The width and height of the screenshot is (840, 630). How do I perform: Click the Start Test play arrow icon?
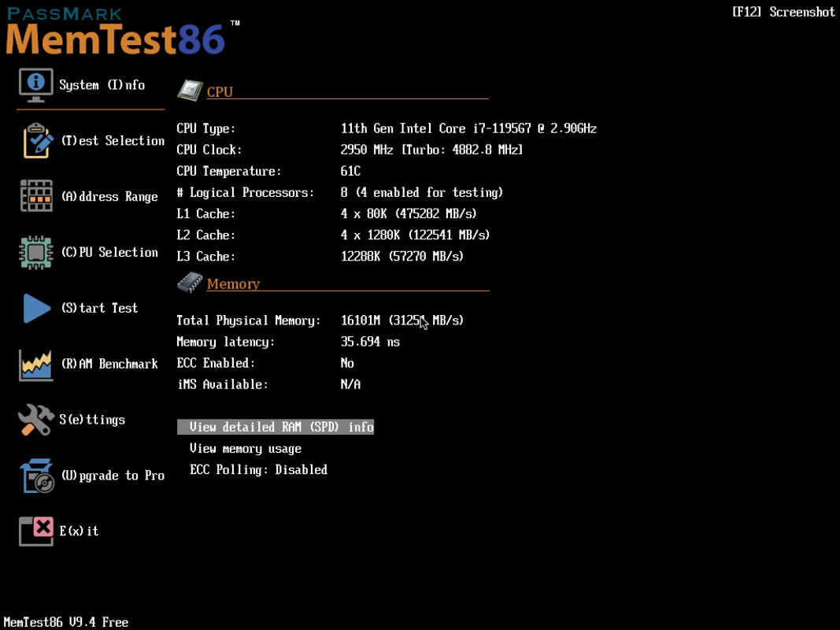coord(36,308)
